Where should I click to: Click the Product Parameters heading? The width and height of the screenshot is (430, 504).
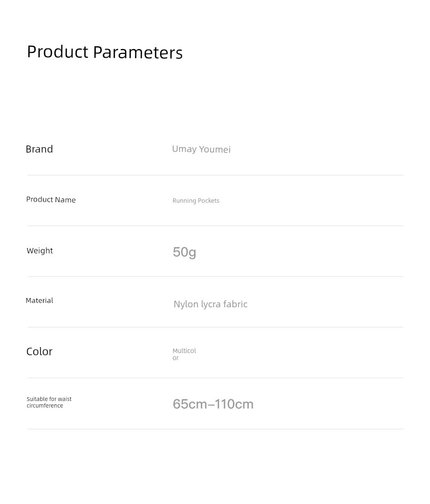coord(105,52)
